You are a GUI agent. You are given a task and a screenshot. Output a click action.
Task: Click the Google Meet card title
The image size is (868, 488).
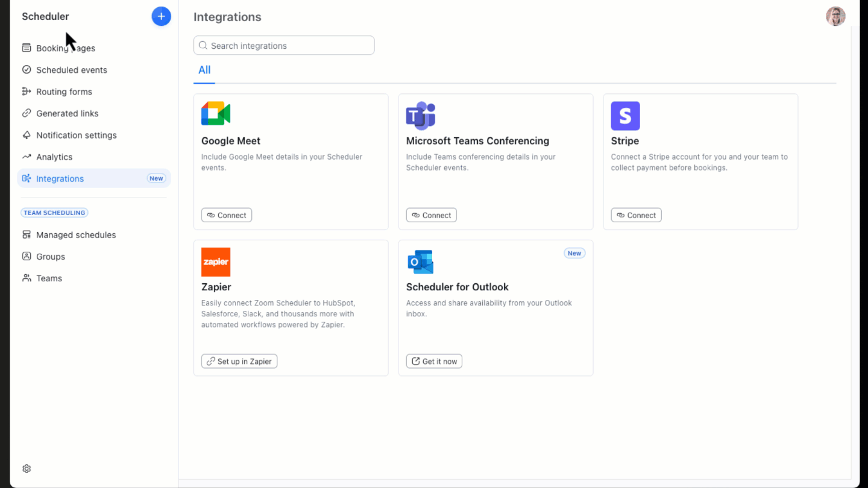coord(231,141)
